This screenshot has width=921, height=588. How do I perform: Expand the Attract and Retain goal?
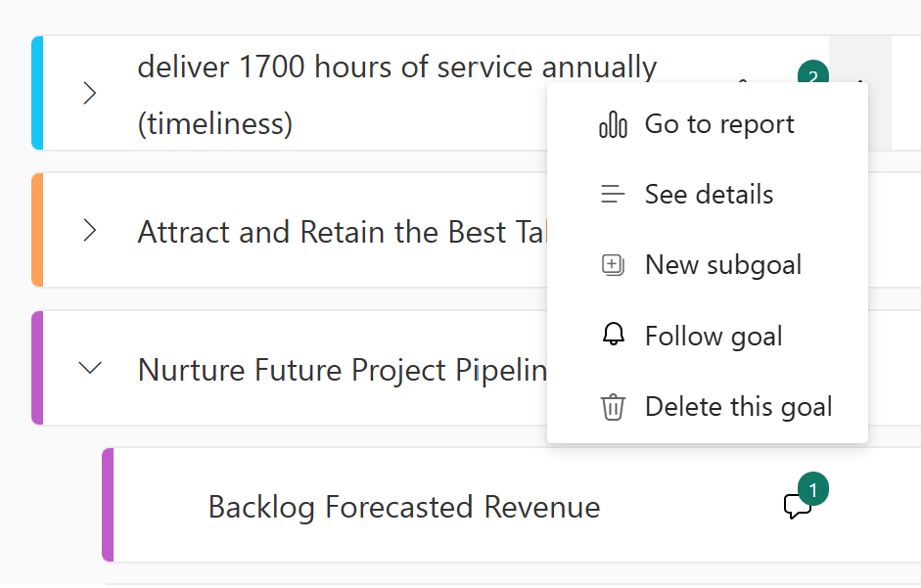coord(90,231)
